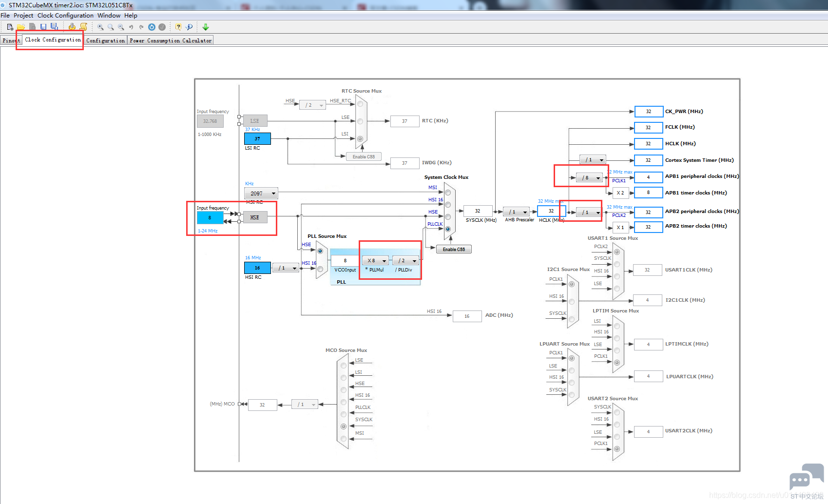Open the APB1 / 8 prescaler dropdown

pyautogui.click(x=590, y=178)
